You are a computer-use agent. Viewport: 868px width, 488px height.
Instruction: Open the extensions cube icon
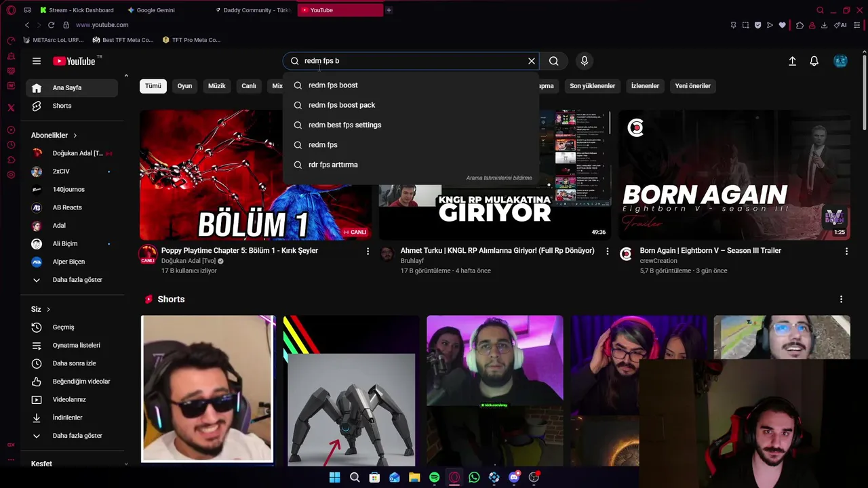pos(800,25)
